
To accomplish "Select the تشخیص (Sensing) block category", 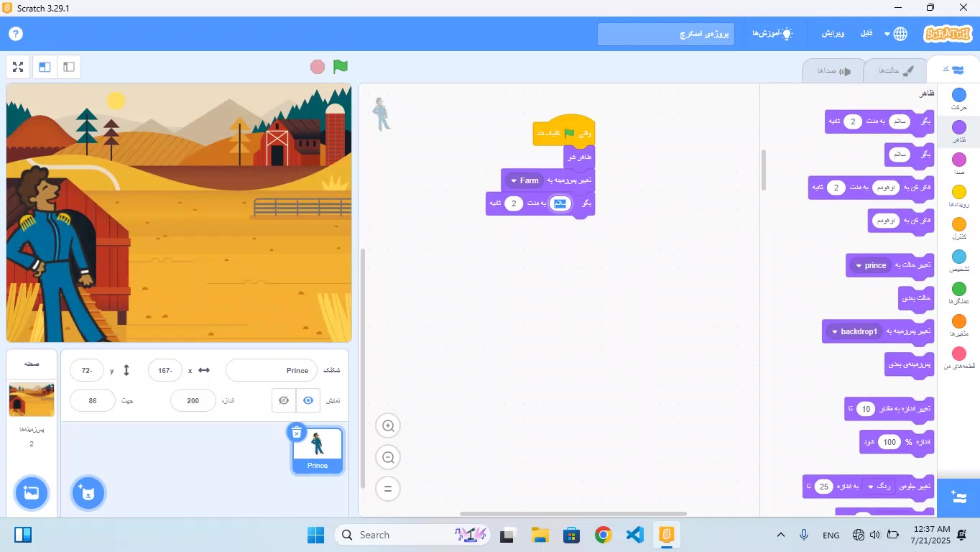I will (x=959, y=261).
